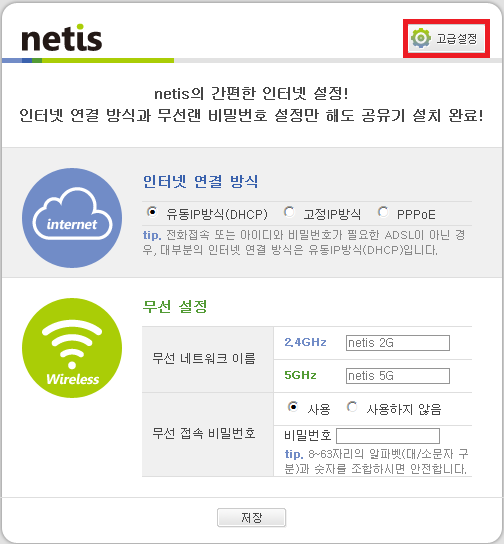Click the gear icon for 고급설정
The image size is (504, 544).
coord(421,38)
